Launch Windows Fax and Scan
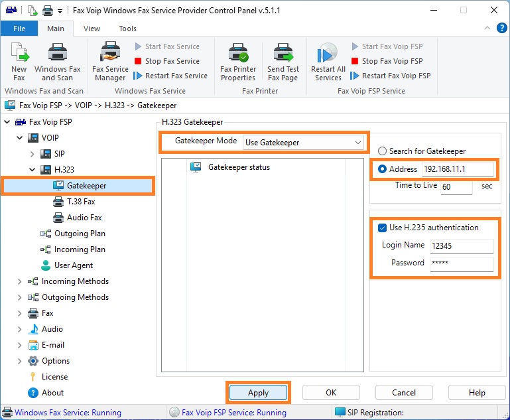 pyautogui.click(x=57, y=62)
